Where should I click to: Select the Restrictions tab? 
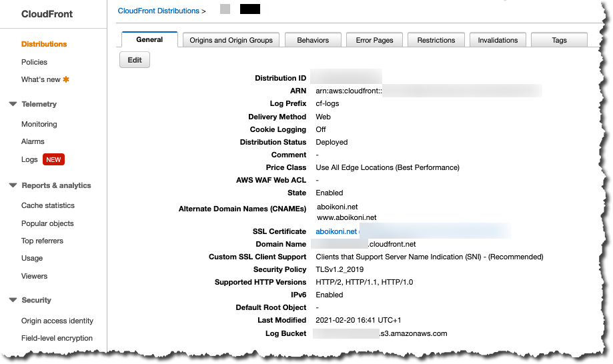pos(436,40)
